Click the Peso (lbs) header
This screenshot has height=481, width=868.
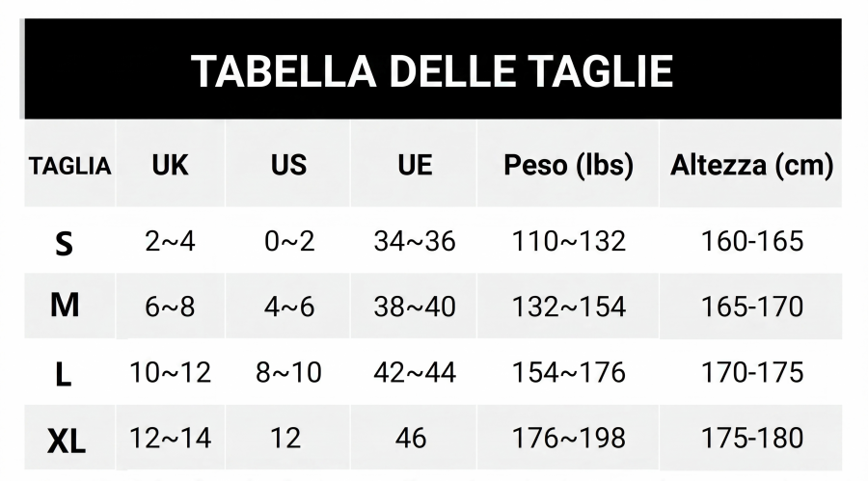(x=568, y=166)
